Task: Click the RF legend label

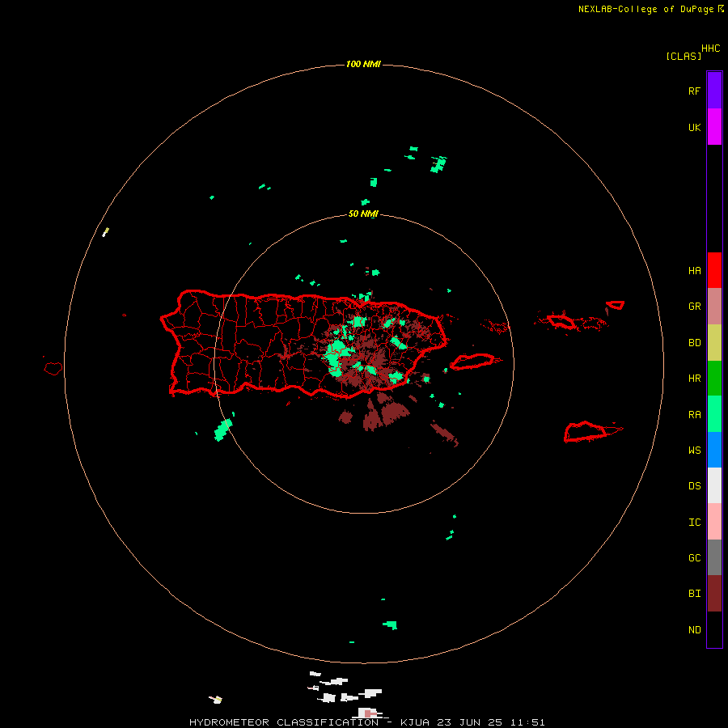Action: coord(694,91)
